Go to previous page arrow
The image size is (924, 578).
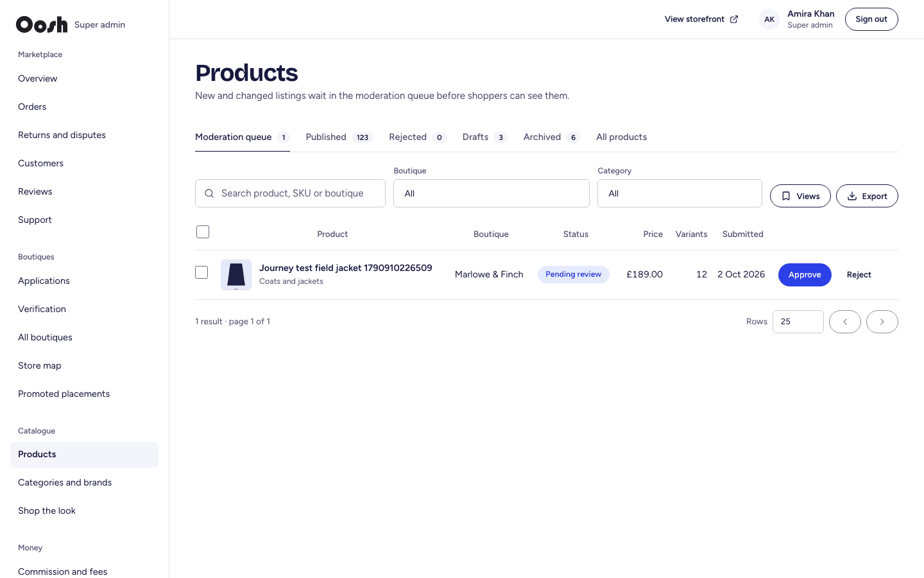[845, 322]
